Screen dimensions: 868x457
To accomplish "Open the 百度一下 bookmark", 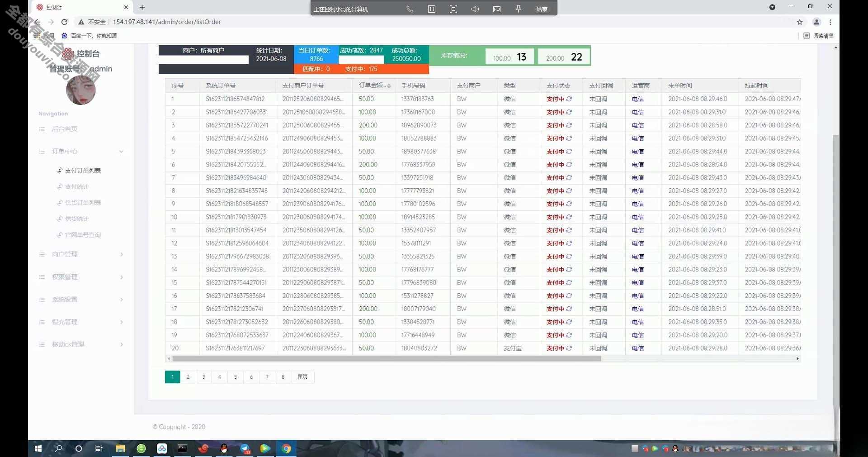I will 90,36.
